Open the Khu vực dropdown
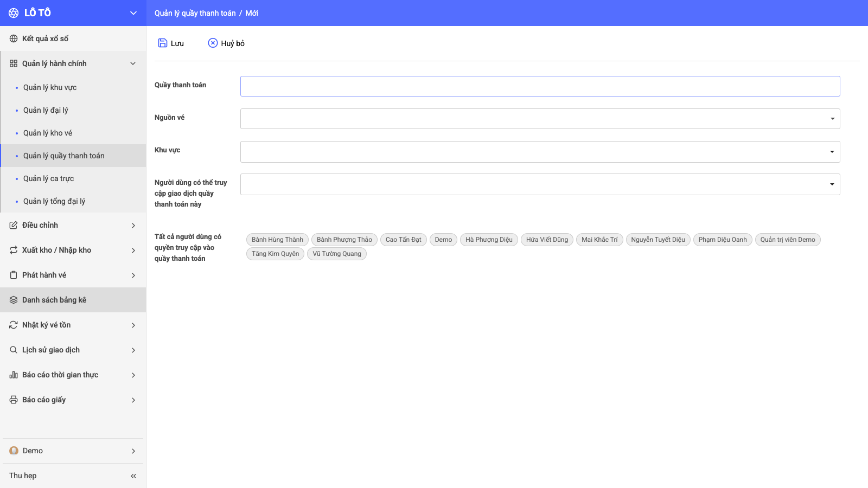Viewport: 868px width, 488px height. point(540,152)
